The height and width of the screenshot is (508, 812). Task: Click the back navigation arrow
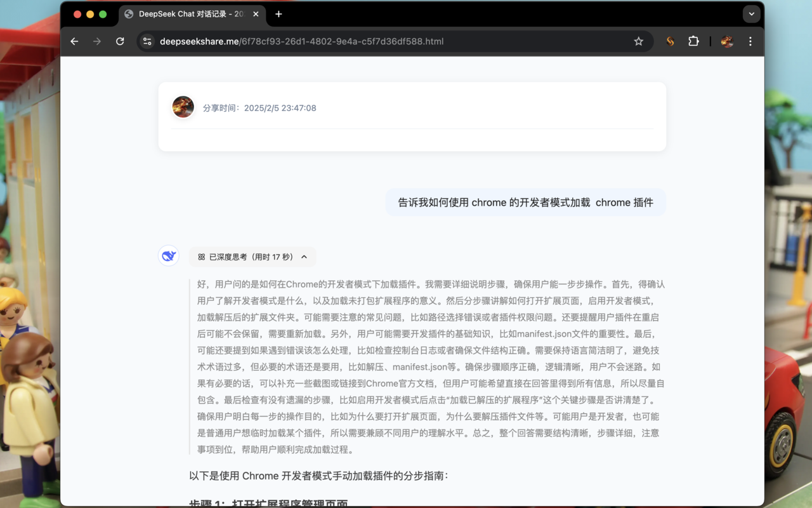pyautogui.click(x=74, y=41)
